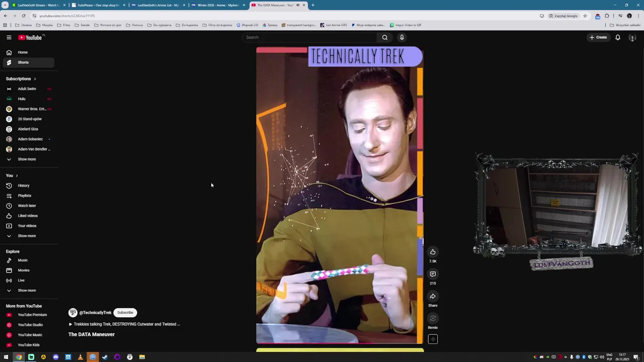Go to YouTube Home
This screenshot has width=644, height=362.
[x=28, y=52]
